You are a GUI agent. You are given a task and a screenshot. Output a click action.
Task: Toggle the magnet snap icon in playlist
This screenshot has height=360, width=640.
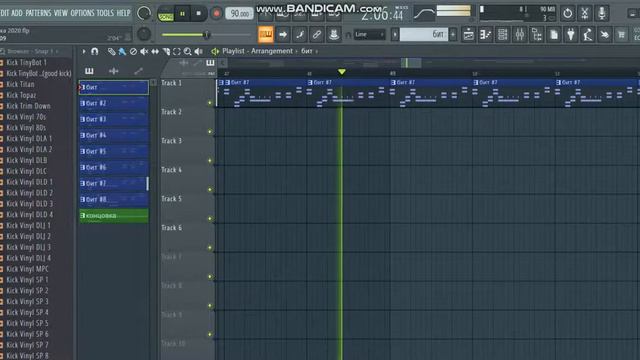[x=95, y=51]
